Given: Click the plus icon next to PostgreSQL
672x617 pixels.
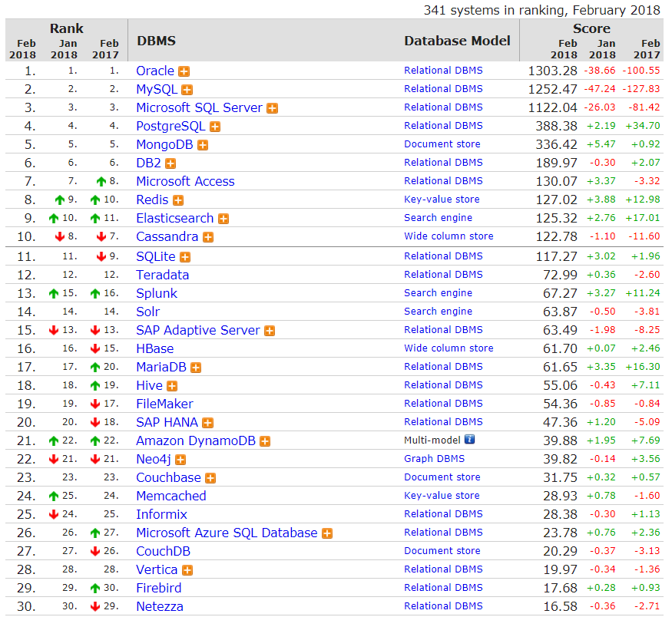Looking at the screenshot, I should [215, 127].
